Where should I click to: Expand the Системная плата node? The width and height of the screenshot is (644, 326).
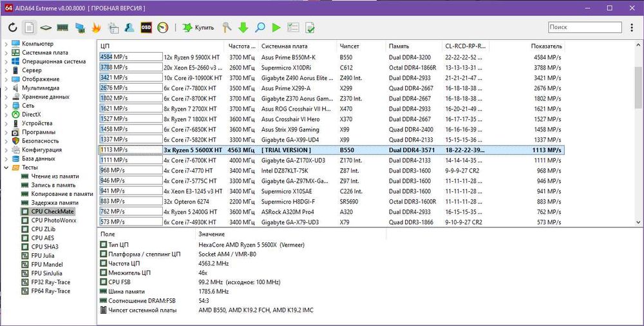tap(6, 53)
